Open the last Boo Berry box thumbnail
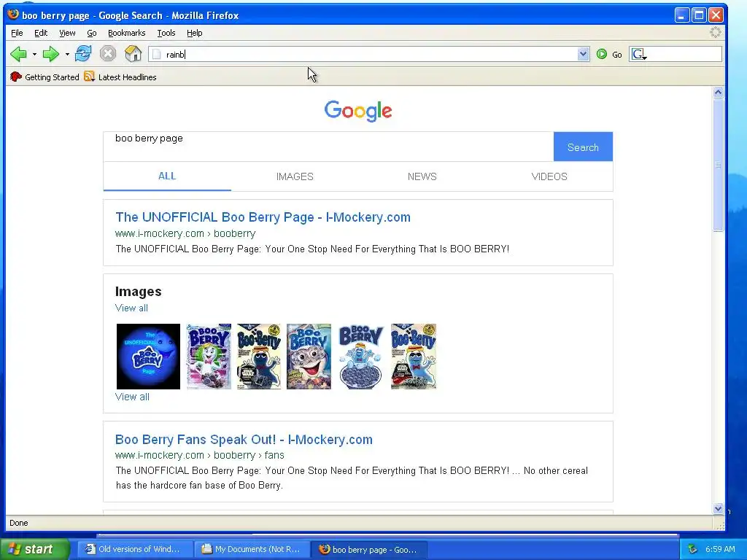 (414, 356)
